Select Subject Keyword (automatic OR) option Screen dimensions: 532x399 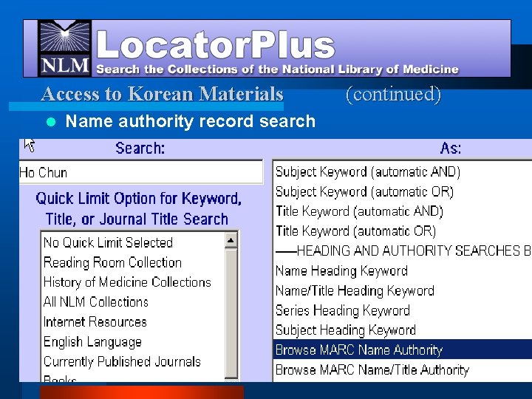coord(403,191)
